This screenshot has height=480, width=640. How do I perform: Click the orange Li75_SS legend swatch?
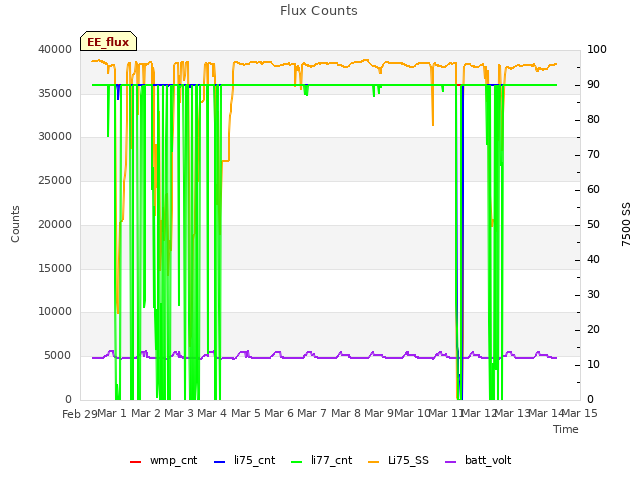pos(373,462)
